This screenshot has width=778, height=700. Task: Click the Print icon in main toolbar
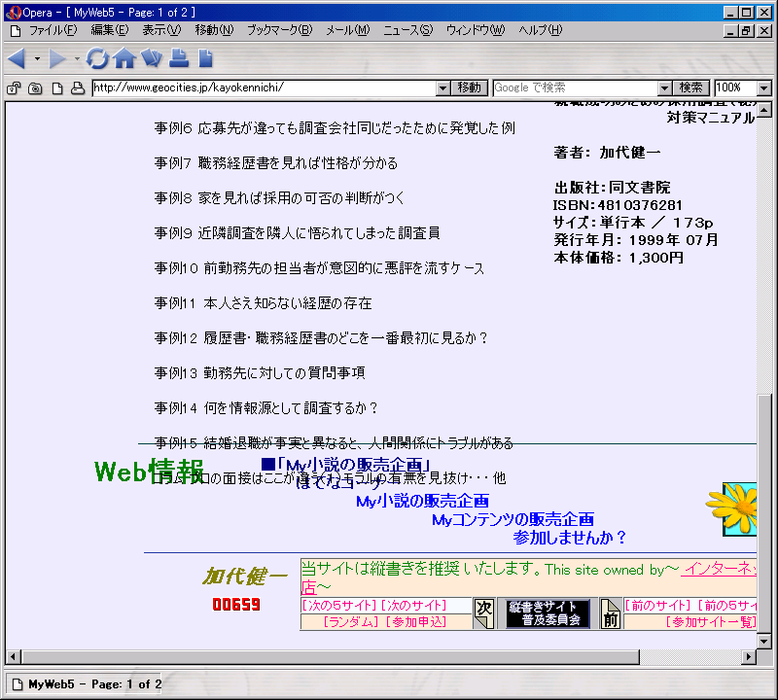[179, 58]
